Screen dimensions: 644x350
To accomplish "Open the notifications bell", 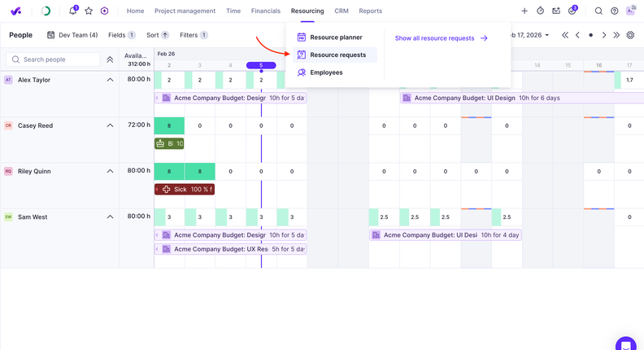I will (73, 11).
